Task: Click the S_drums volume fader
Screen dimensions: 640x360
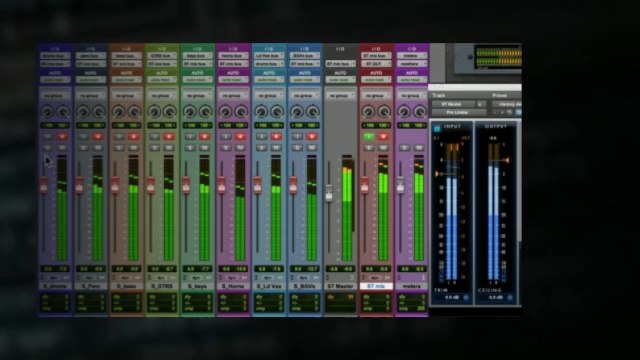Action: 43,185
